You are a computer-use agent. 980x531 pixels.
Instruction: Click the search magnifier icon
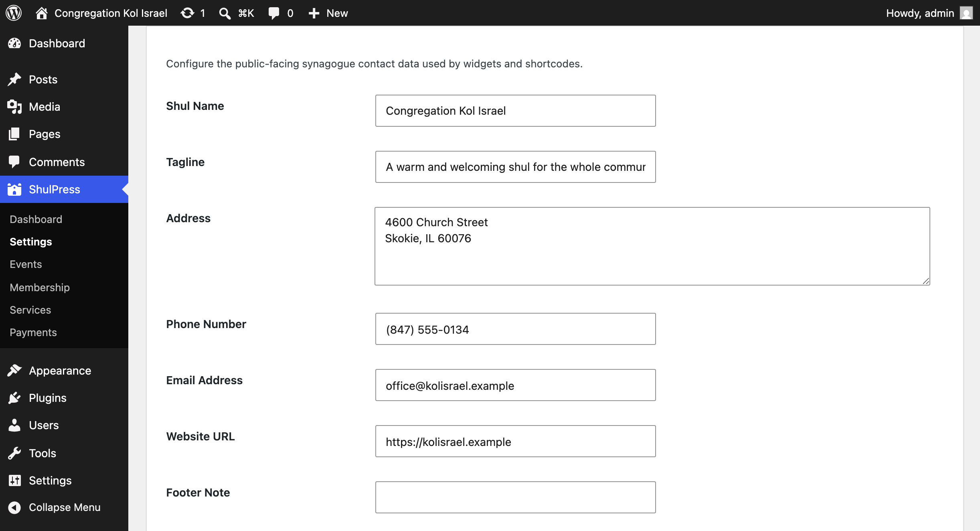225,13
